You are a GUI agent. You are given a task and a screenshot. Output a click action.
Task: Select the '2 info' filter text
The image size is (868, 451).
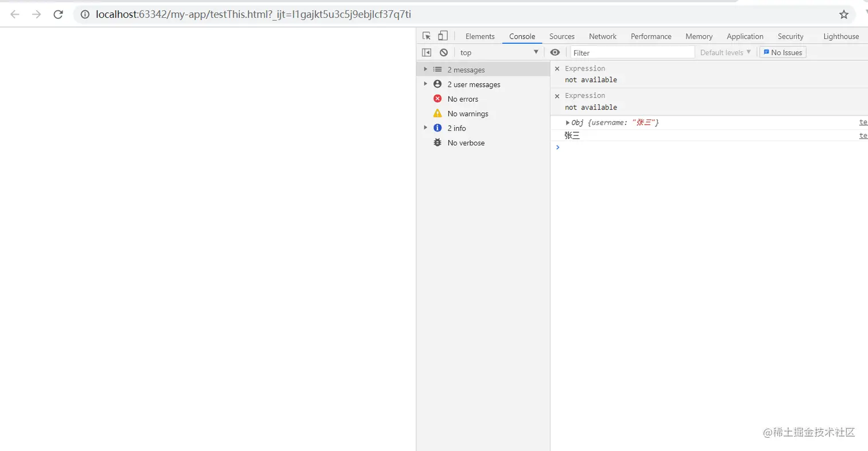(x=457, y=128)
